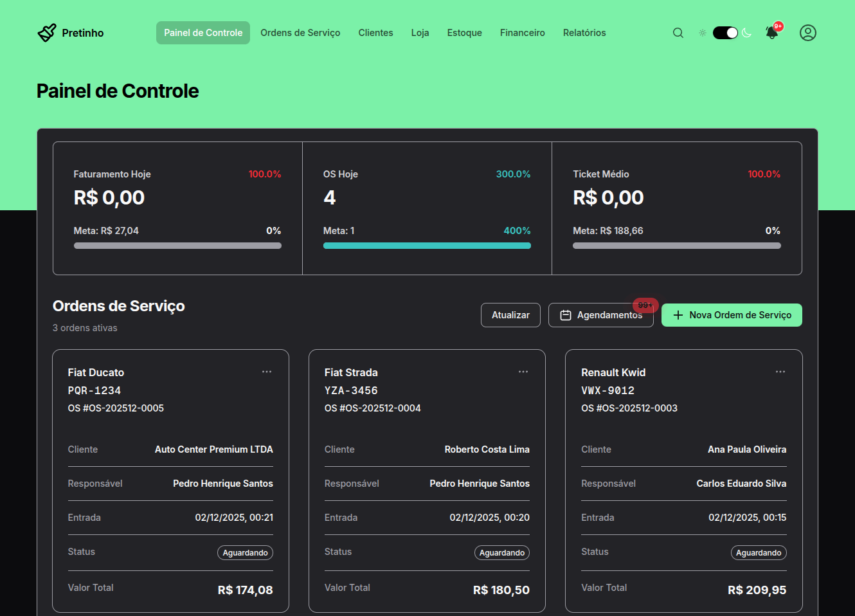This screenshot has height=616, width=855.
Task: Click the Pretinho logo icon
Action: 47,33
